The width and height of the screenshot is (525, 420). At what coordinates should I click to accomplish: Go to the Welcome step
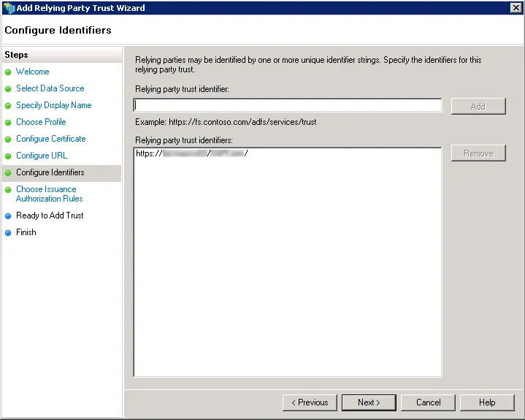pyautogui.click(x=32, y=72)
